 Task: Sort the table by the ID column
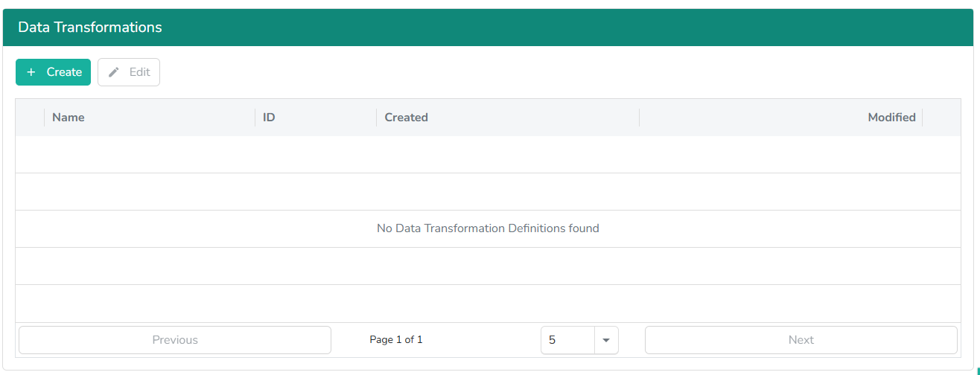click(269, 118)
